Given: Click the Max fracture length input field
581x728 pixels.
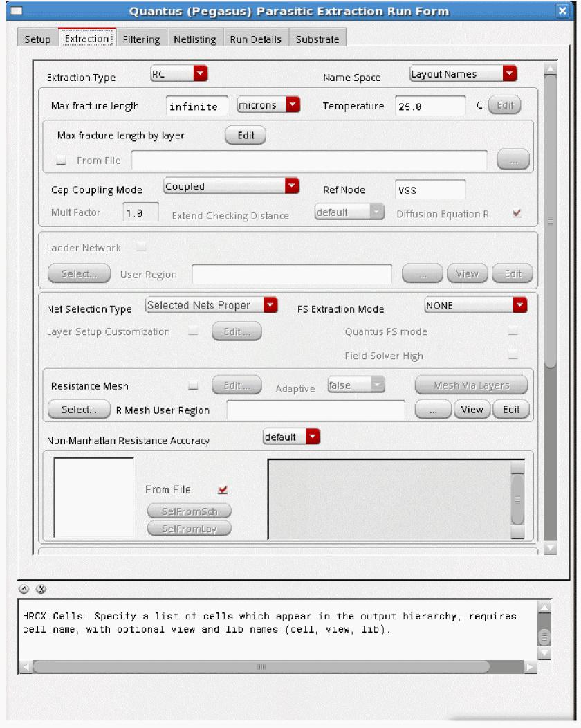Looking at the screenshot, I should tap(196, 107).
